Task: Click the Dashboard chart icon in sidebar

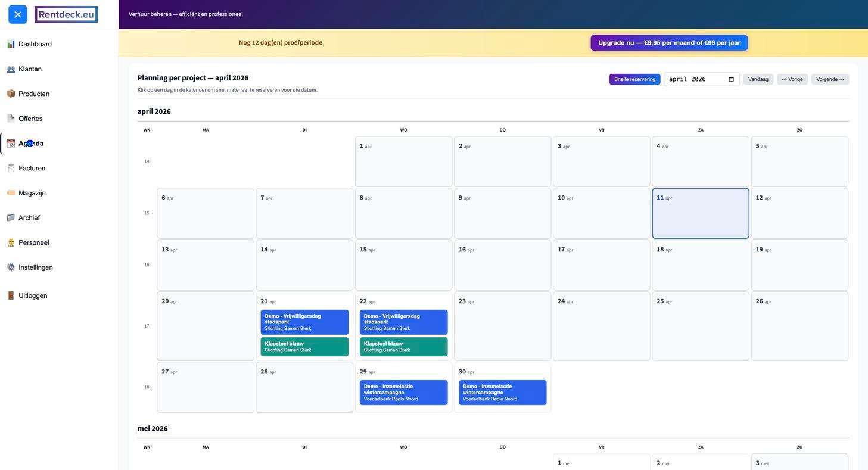Action: (x=11, y=44)
